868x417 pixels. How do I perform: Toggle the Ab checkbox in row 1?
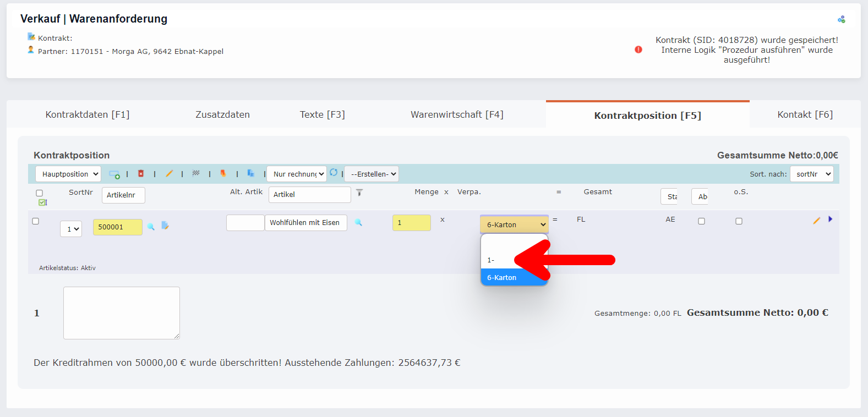click(x=701, y=221)
